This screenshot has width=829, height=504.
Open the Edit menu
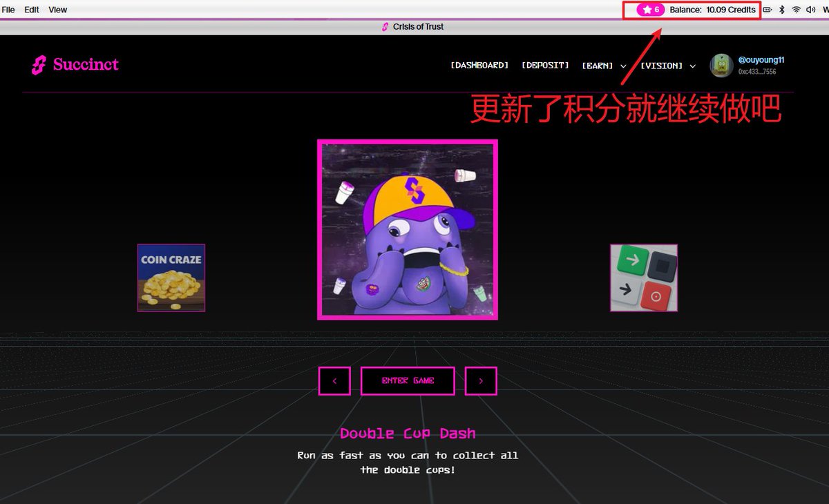(x=32, y=10)
